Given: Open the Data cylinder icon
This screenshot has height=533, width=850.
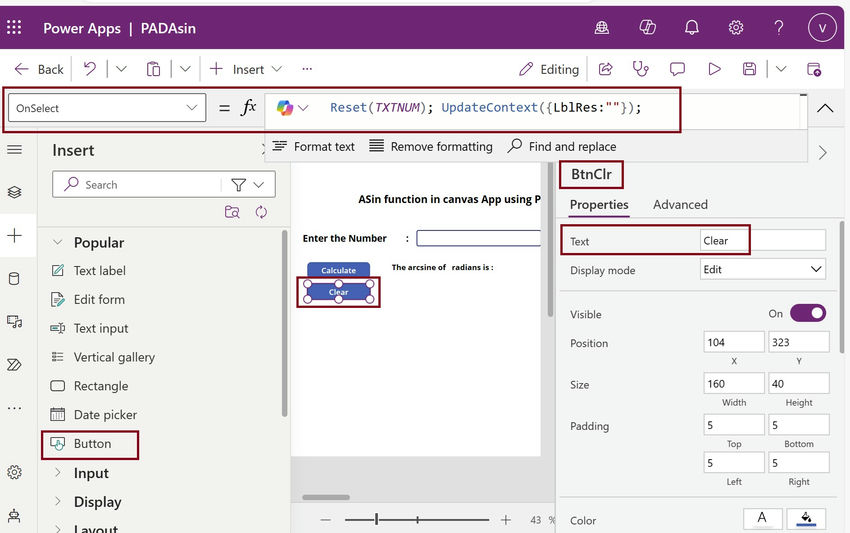Looking at the screenshot, I should [15, 279].
